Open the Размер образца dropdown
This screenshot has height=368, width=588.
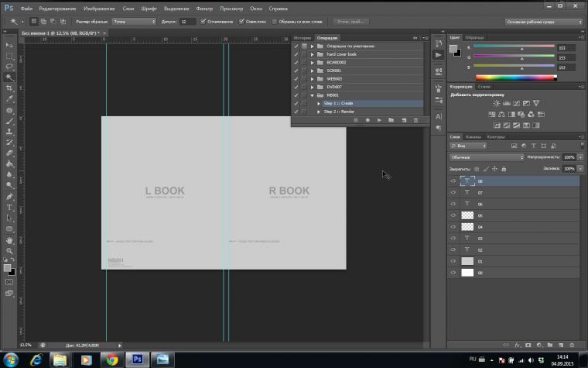click(x=133, y=22)
